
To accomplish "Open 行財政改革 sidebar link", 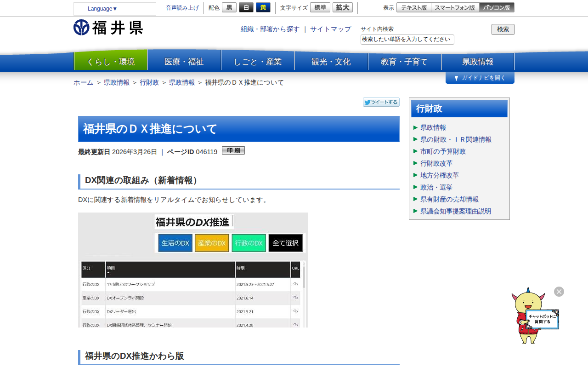I will click(436, 163).
